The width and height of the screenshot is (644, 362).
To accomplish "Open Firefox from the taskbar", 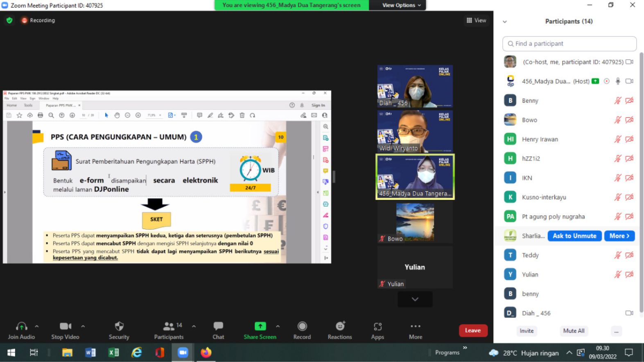I will tap(206, 352).
